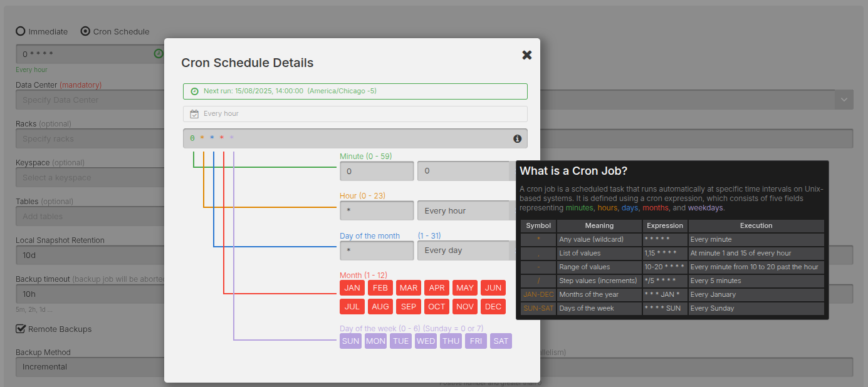Click the info icon in cron expression field

click(x=517, y=138)
